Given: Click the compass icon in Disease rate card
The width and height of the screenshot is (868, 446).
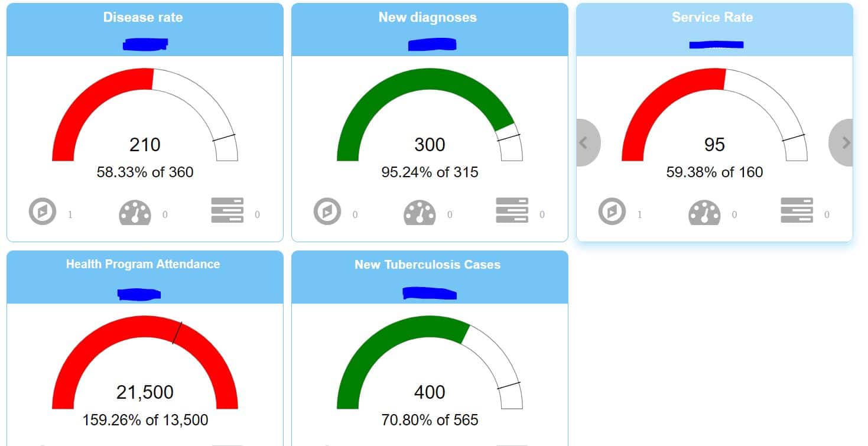Looking at the screenshot, I should tap(43, 211).
